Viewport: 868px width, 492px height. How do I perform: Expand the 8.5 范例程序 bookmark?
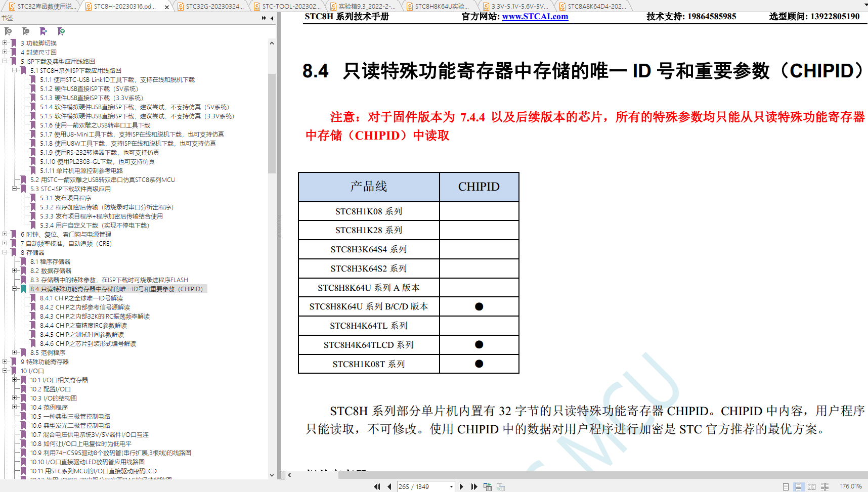(15, 352)
